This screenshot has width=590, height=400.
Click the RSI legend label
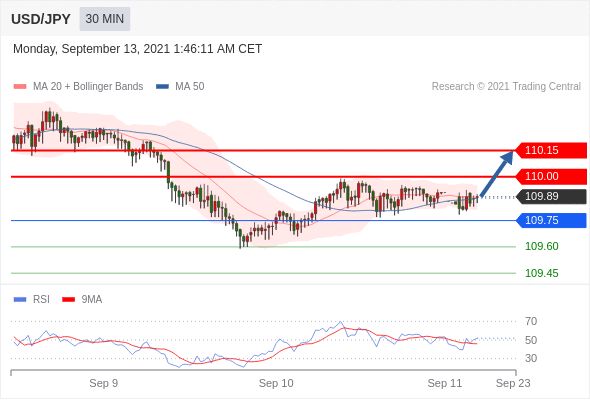(41, 300)
